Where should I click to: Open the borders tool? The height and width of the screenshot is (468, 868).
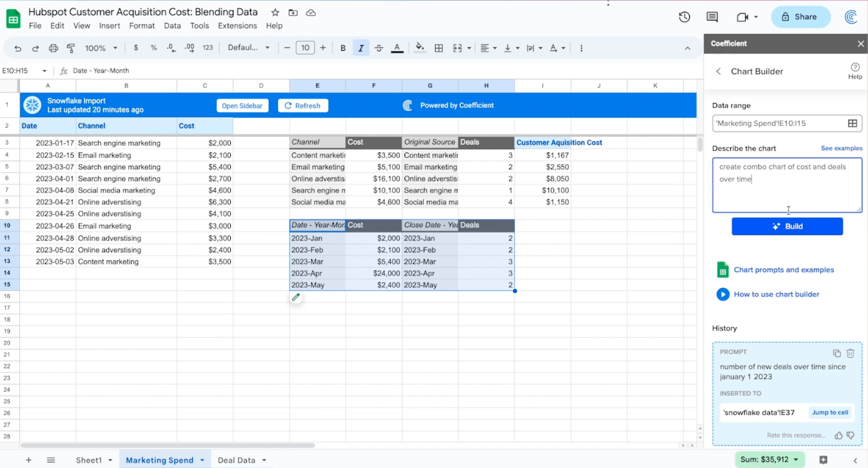[439, 48]
